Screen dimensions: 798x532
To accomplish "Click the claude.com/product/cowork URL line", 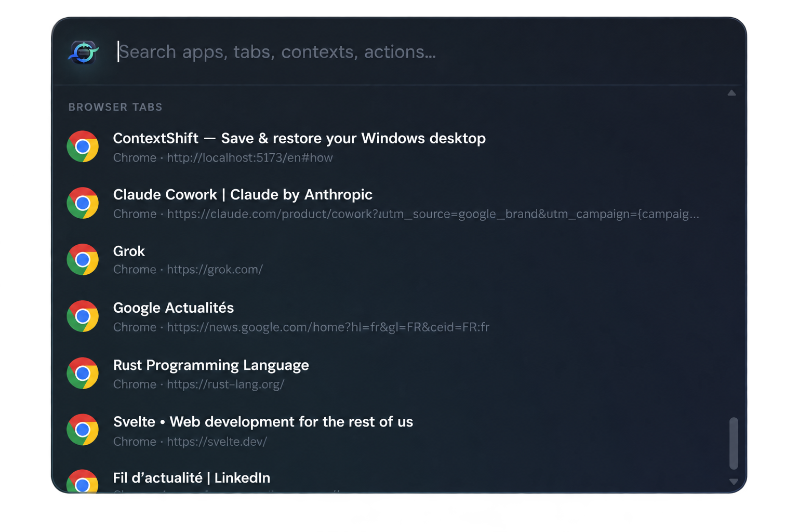I will [406, 214].
